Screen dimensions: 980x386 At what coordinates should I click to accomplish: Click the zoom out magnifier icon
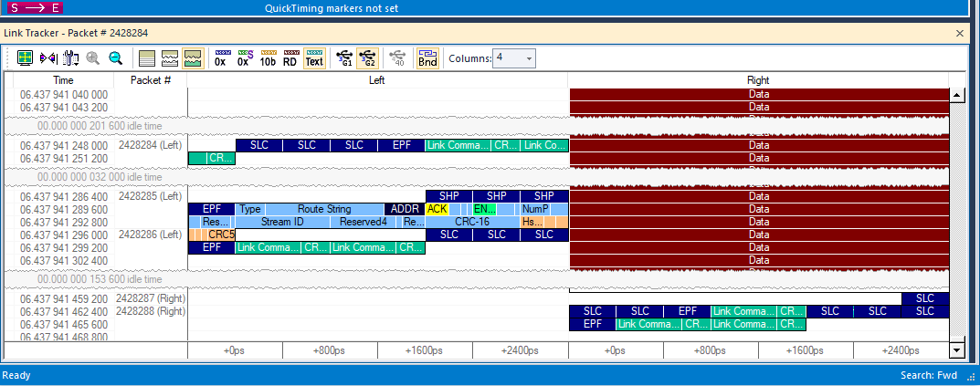coord(116,58)
